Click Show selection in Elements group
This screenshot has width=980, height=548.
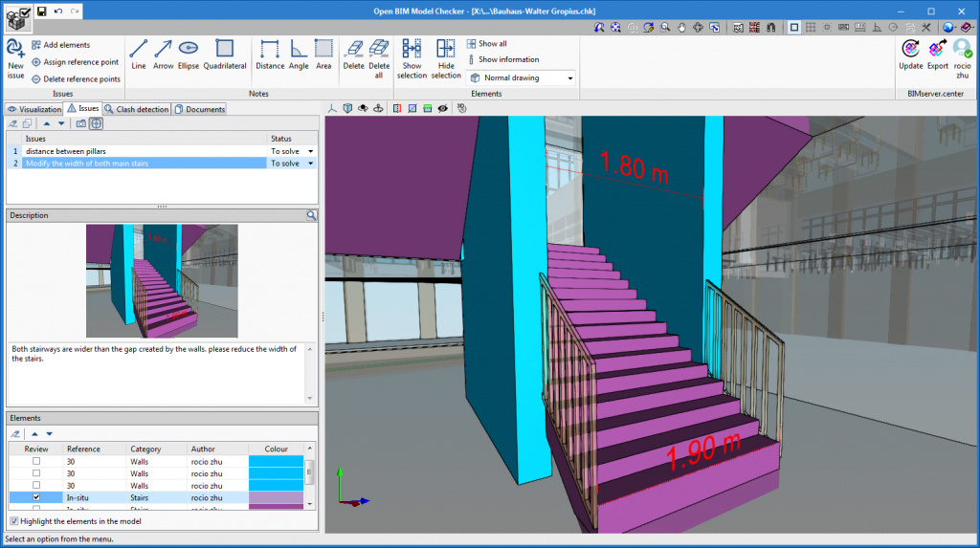412,58
